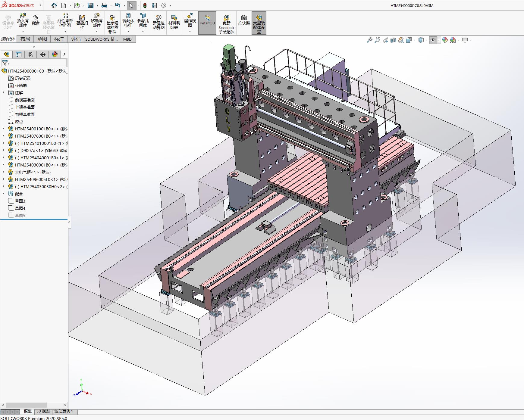This screenshot has height=420, width=524.
Task: Open the 评估 (Evaluate) ribbon tab
Action: [76, 39]
